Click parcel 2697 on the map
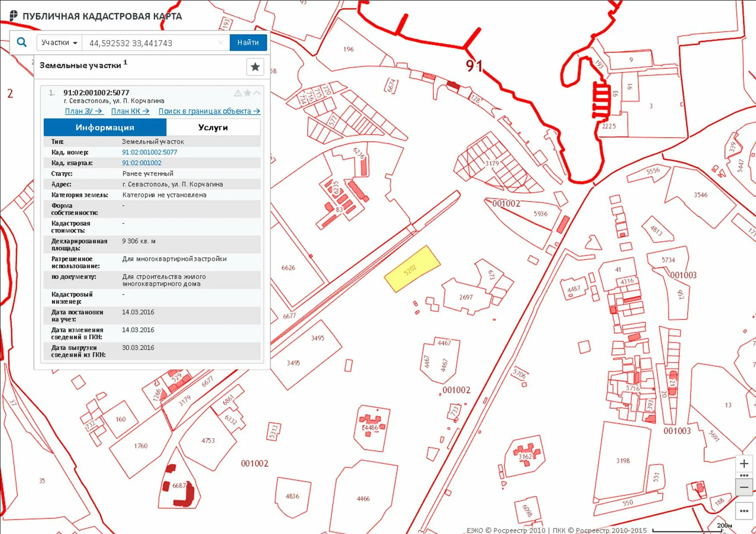The image size is (756, 534). coord(466,297)
